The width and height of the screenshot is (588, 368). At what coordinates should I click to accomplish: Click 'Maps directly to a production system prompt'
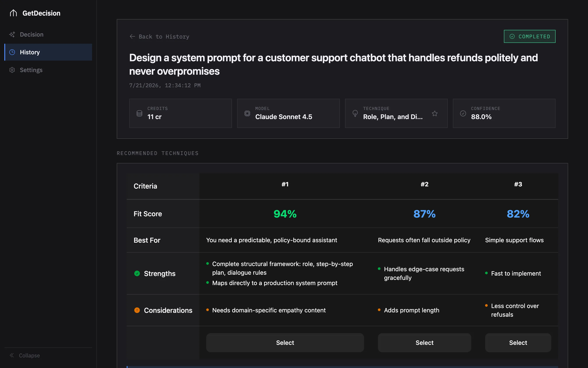pos(275,283)
